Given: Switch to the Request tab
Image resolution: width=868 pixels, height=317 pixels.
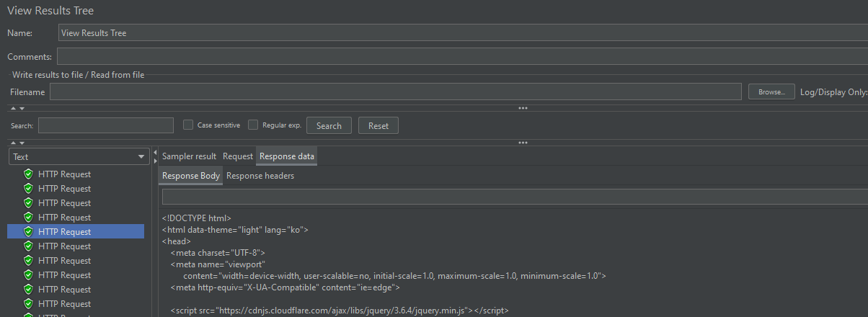Looking at the screenshot, I should point(238,156).
